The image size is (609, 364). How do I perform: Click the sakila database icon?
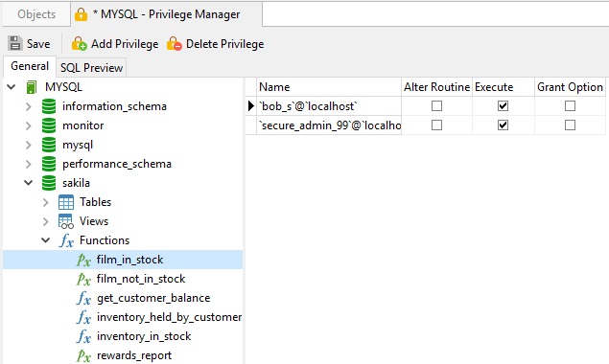(x=49, y=183)
